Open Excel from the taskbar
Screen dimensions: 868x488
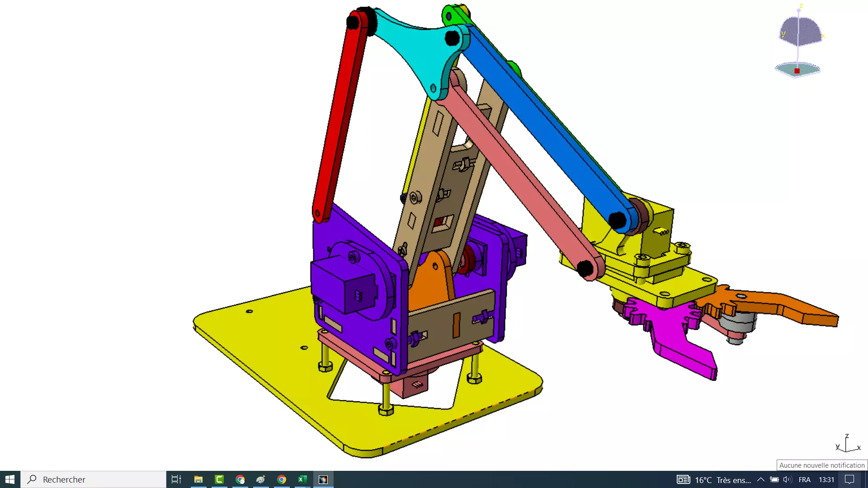302,479
